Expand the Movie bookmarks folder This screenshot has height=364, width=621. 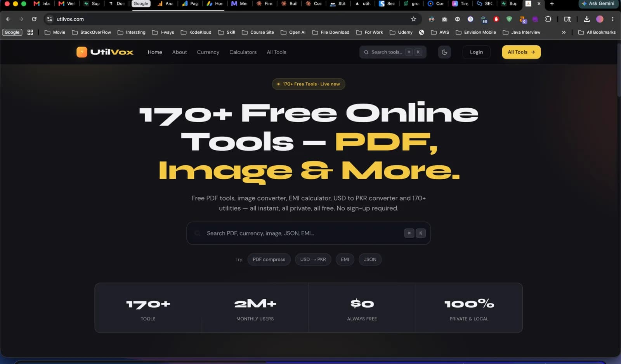tap(55, 32)
